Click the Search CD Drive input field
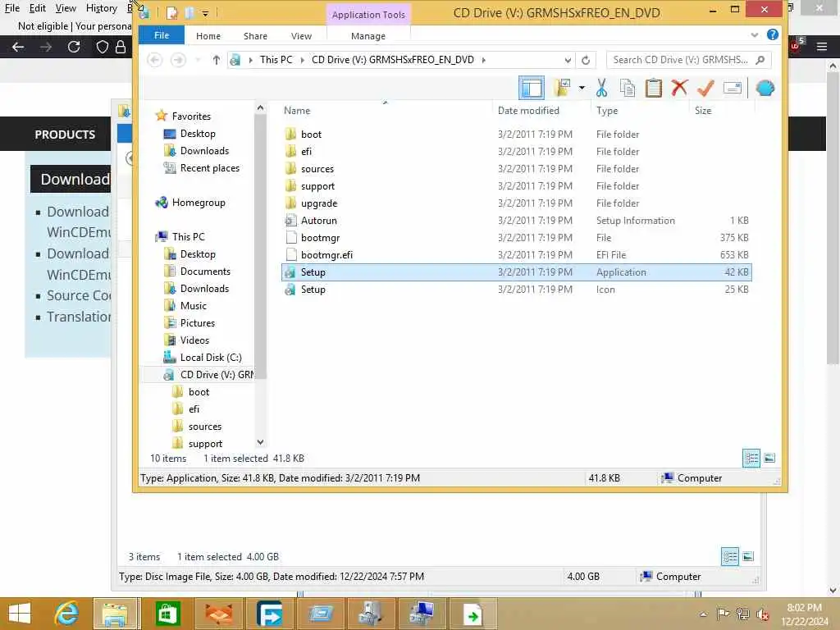Screen dimensions: 840x630 680,60
